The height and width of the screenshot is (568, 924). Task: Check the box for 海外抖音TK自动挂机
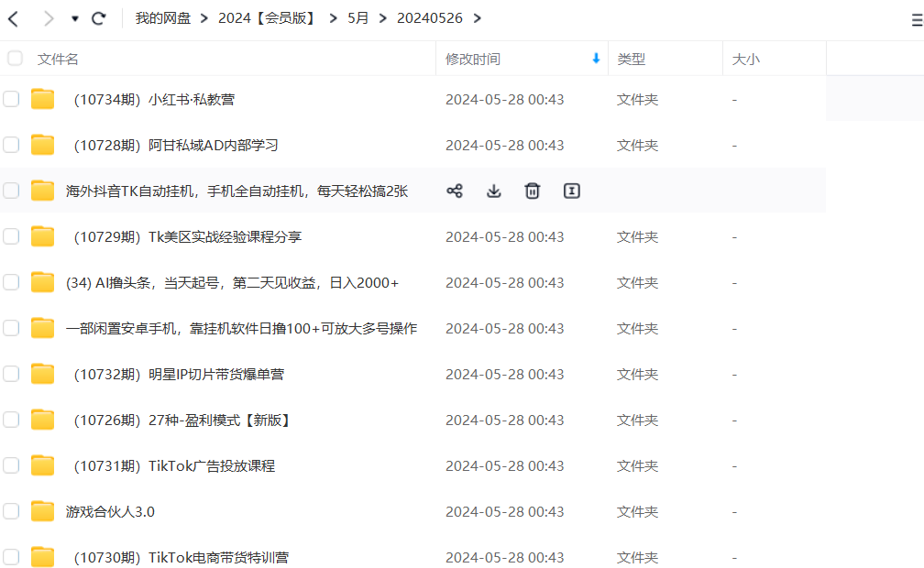click(x=11, y=191)
